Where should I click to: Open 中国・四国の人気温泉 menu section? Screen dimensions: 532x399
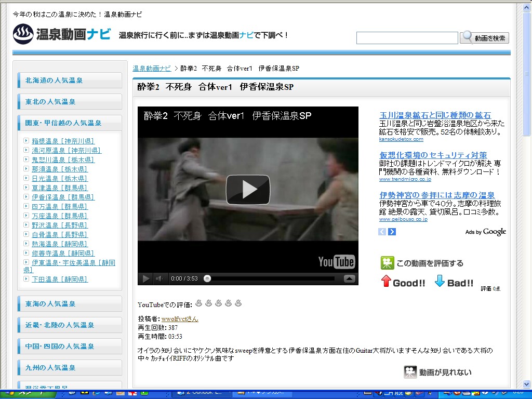coord(70,347)
